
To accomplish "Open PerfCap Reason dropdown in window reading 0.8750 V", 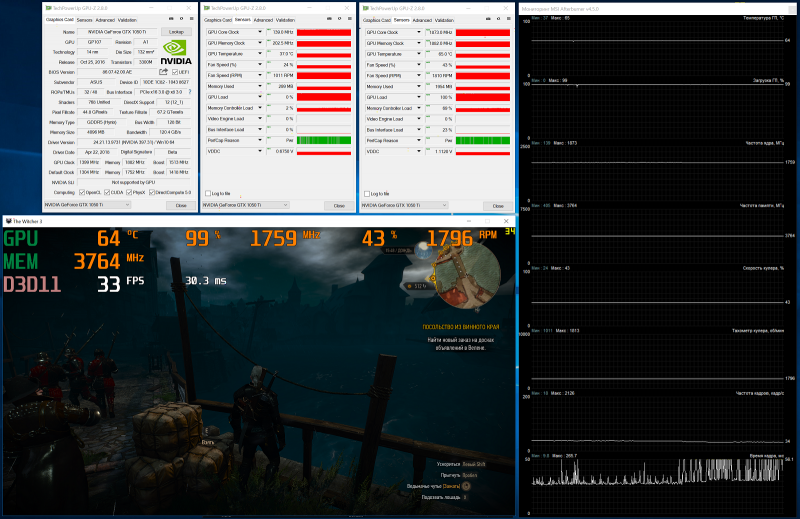I will (260, 140).
